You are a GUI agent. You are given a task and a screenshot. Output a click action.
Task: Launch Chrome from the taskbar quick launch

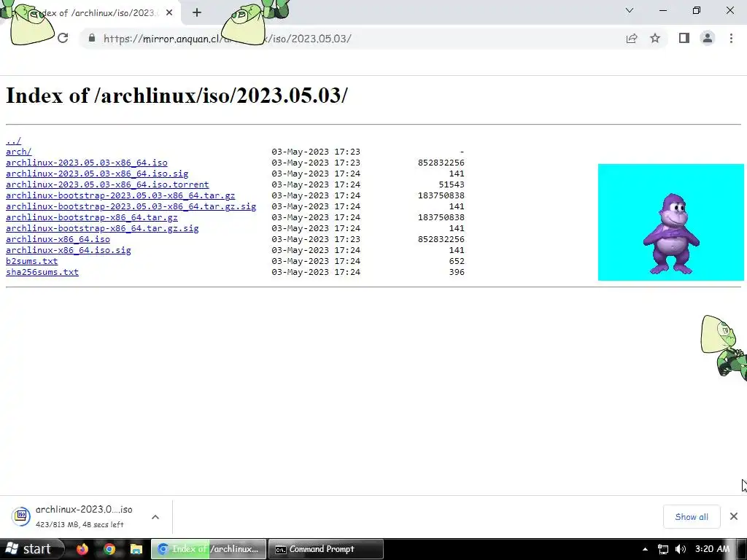pos(109,549)
